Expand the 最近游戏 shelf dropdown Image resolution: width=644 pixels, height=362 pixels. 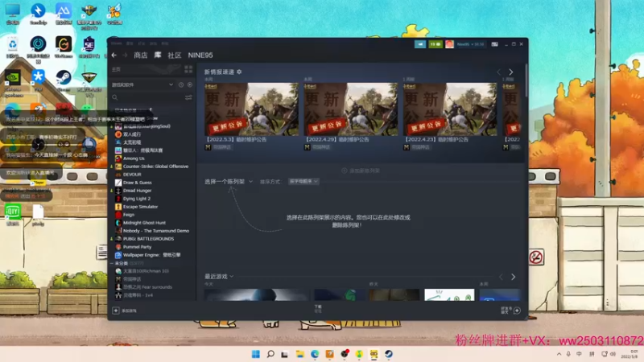[219, 277]
